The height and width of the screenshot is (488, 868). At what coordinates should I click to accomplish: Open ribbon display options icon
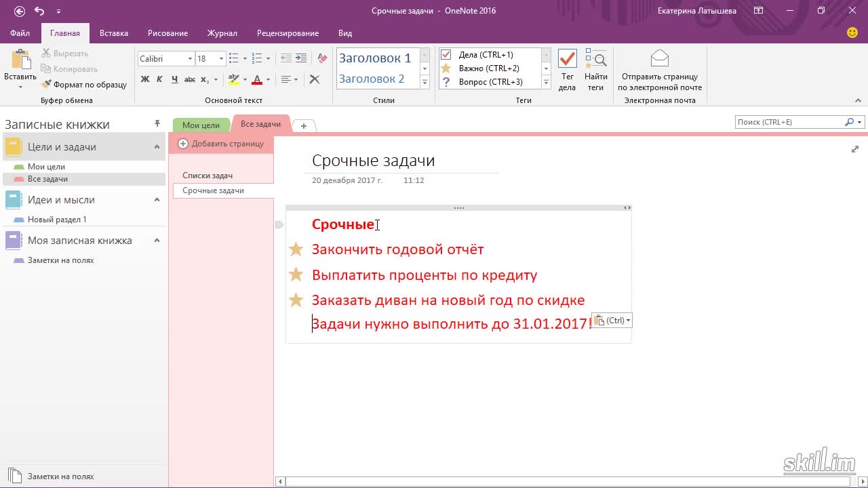tap(759, 11)
